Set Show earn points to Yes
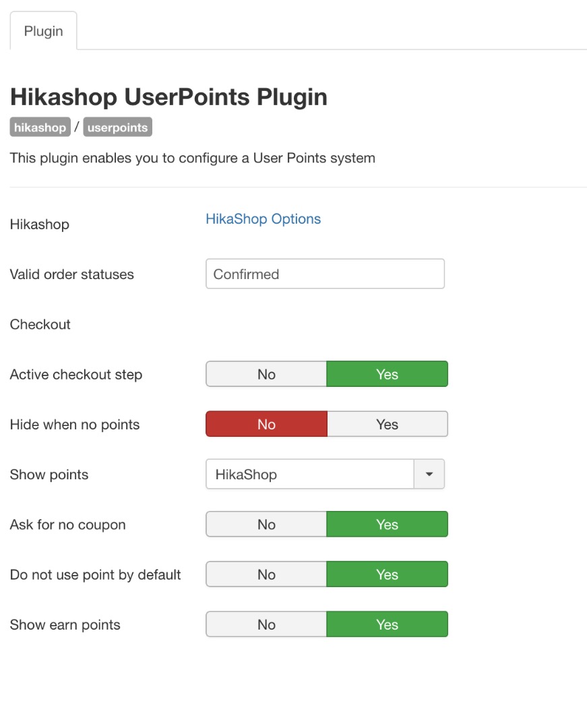This screenshot has height=728, width=587. [x=387, y=625]
